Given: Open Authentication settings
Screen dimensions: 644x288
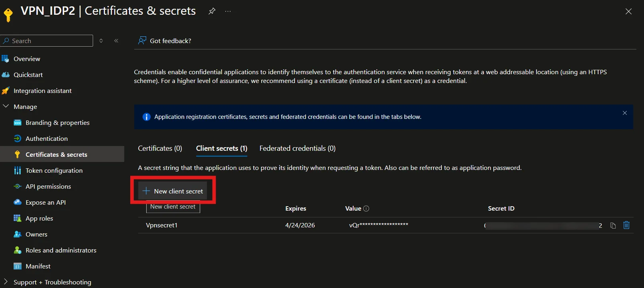Looking at the screenshot, I should (47, 138).
